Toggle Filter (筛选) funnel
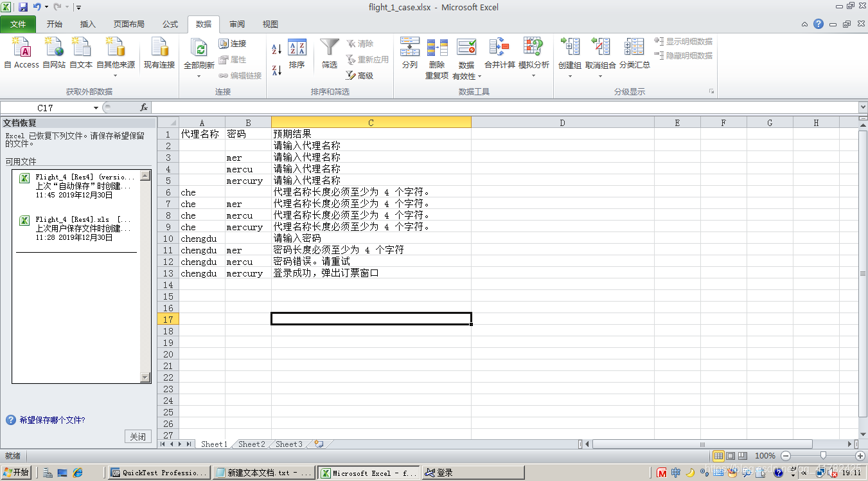 pyautogui.click(x=330, y=53)
